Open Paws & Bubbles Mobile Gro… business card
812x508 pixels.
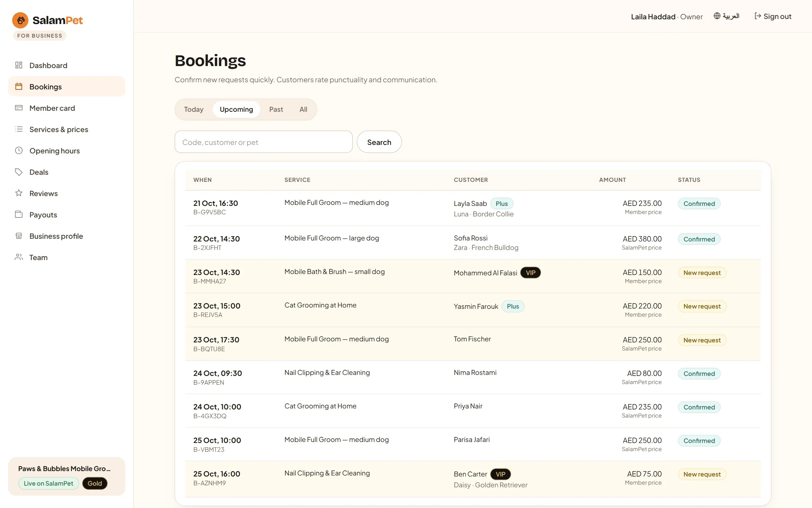tap(67, 477)
